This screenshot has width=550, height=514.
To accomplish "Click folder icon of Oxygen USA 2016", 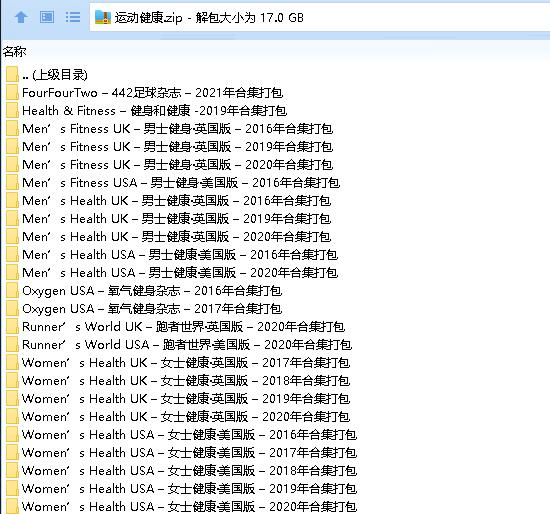I will 12,291.
